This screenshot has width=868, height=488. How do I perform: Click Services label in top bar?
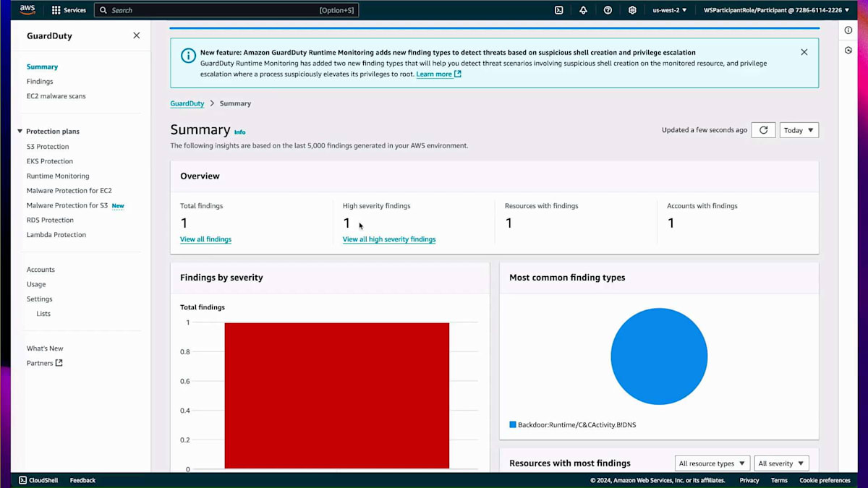75,10
